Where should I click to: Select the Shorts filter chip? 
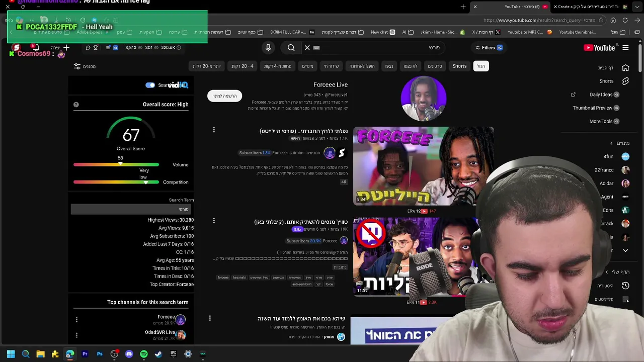459,66
